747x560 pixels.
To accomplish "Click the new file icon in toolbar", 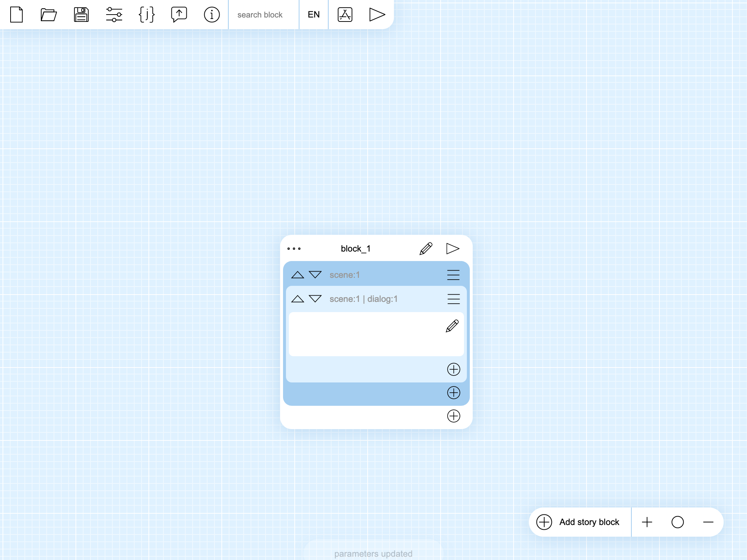I will [16, 14].
